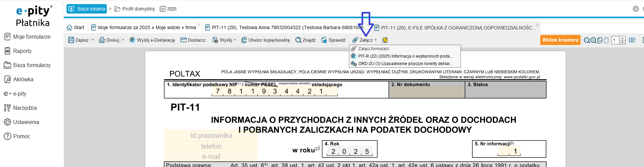Image resolution: width=644 pixels, height=167 pixels.
Task: Click the Widok kreatora button
Action: (560, 40)
